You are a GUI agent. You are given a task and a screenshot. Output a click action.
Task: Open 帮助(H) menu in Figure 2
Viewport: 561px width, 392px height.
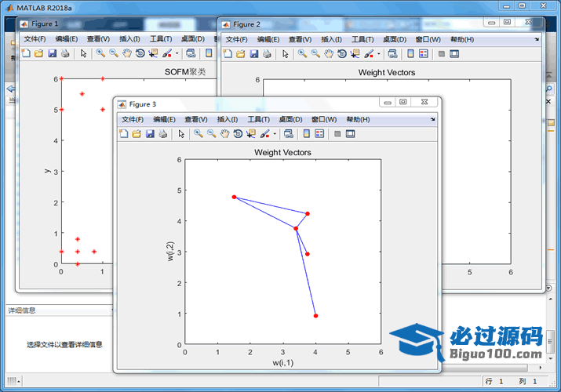pyautogui.click(x=462, y=39)
